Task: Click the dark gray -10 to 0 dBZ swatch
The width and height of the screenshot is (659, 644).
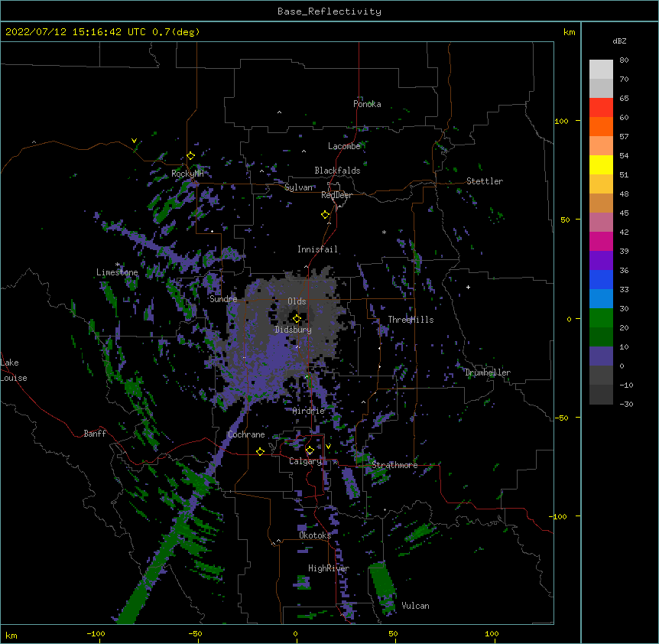Action: [601, 376]
